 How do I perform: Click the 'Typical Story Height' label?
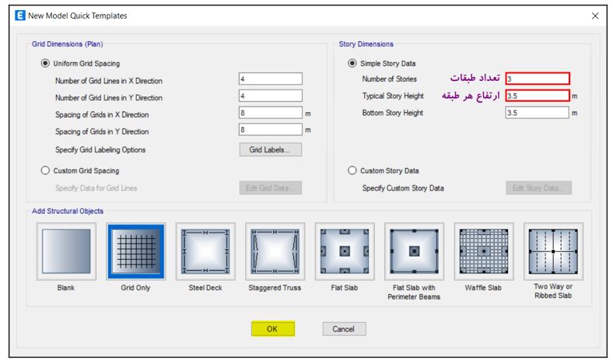point(393,96)
